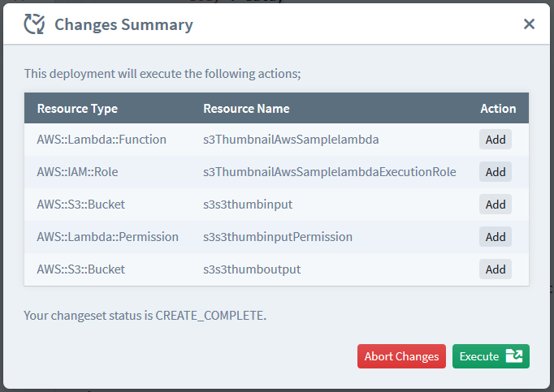Click s3s3thumbinput resource name
The image size is (554, 392).
(248, 205)
